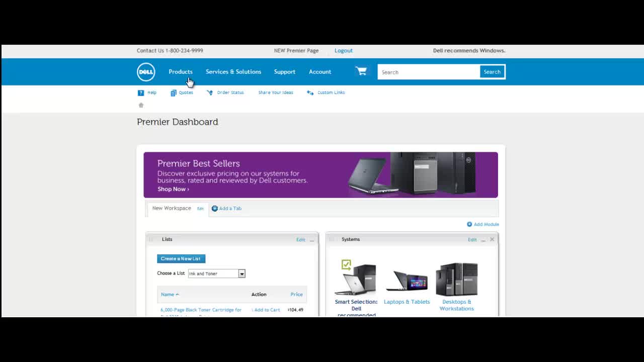Open the Account menu
The height and width of the screenshot is (362, 644).
pyautogui.click(x=320, y=72)
